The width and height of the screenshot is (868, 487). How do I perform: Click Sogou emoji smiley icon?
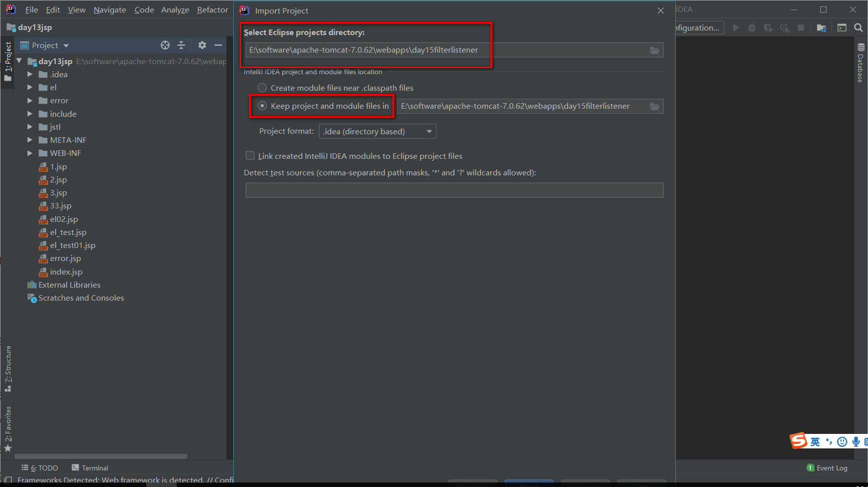pos(842,441)
